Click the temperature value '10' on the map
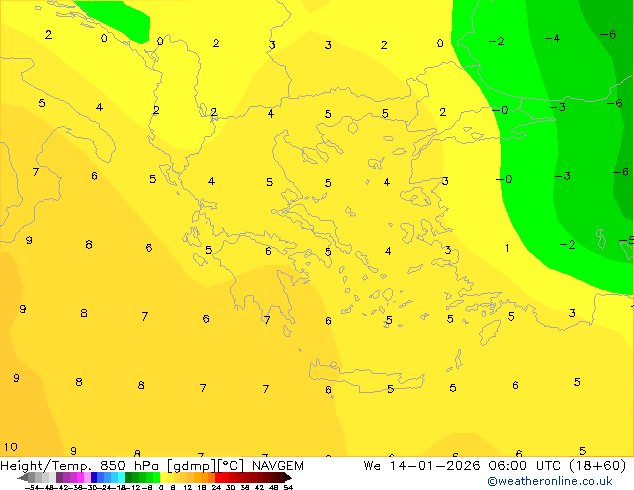634x490 pixels. pos(11,447)
